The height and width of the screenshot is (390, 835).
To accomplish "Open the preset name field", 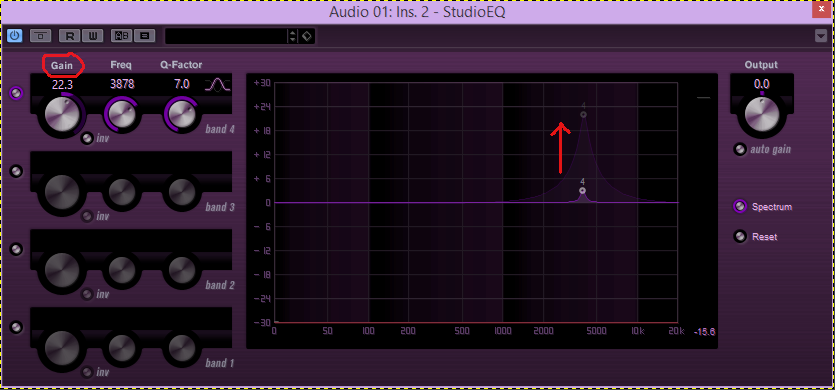I will click(x=226, y=36).
